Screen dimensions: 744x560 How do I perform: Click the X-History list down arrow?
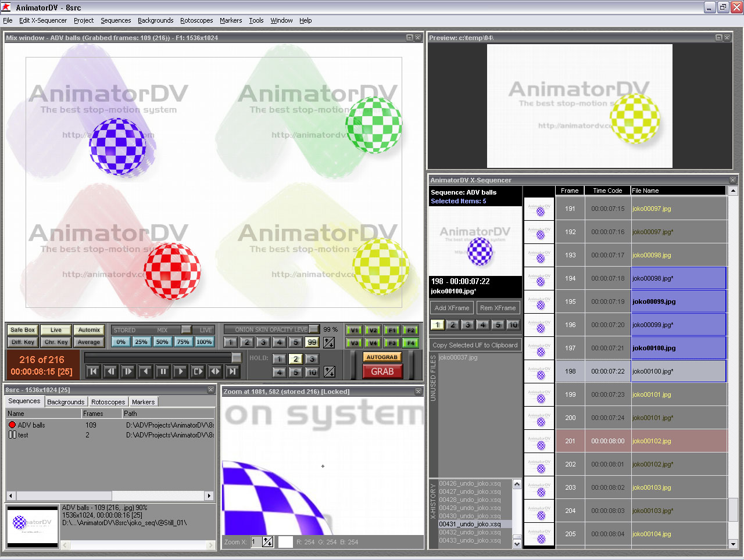517,544
